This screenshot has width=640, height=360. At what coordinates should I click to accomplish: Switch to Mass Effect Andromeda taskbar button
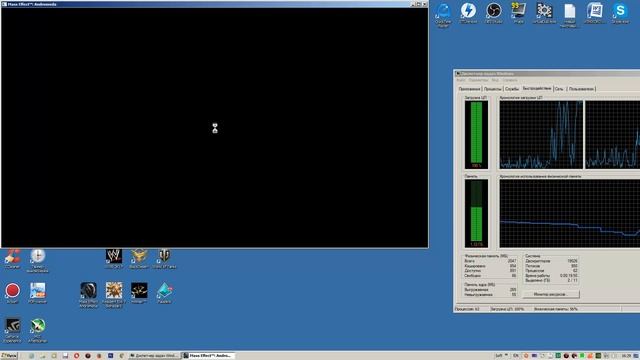point(208,356)
